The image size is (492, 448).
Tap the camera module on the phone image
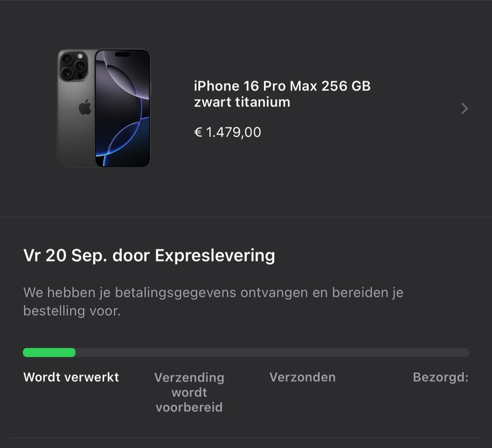(73, 66)
